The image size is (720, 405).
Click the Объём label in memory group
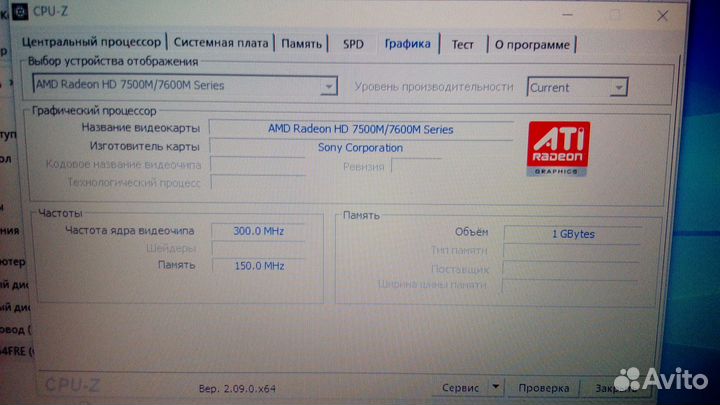pos(472,232)
